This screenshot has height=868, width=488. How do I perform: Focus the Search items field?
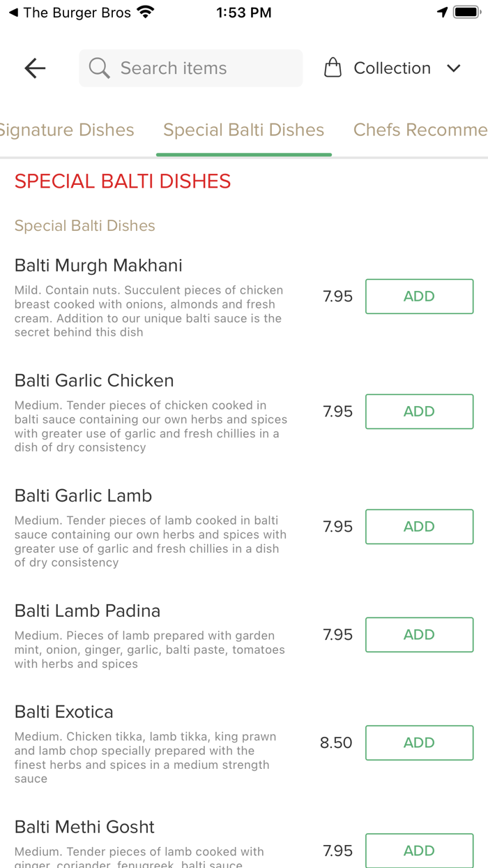(x=202, y=68)
